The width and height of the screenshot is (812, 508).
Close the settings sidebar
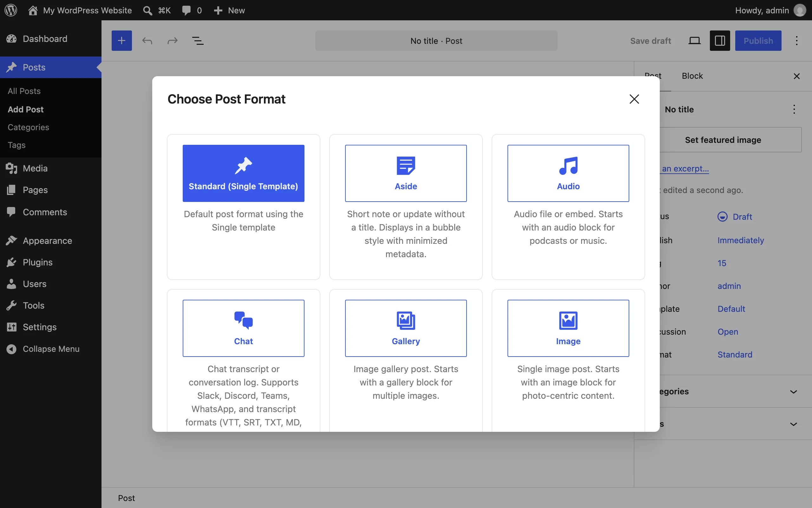[x=796, y=76]
